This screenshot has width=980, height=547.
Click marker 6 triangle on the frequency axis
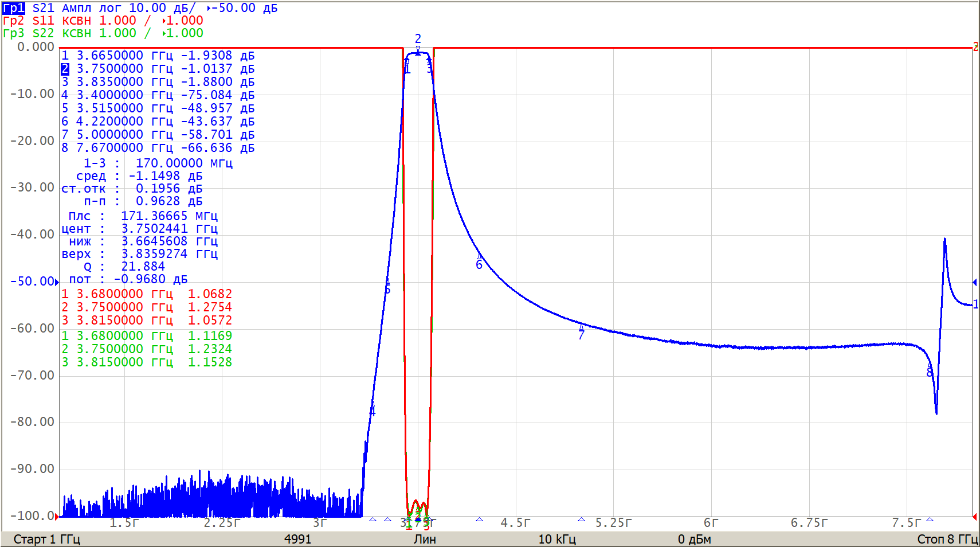479,519
